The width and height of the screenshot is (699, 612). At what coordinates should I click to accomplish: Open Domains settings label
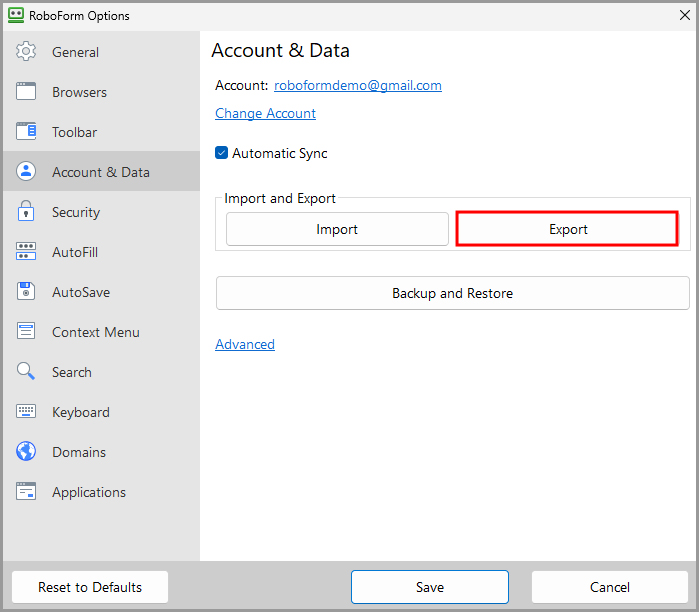tap(79, 452)
